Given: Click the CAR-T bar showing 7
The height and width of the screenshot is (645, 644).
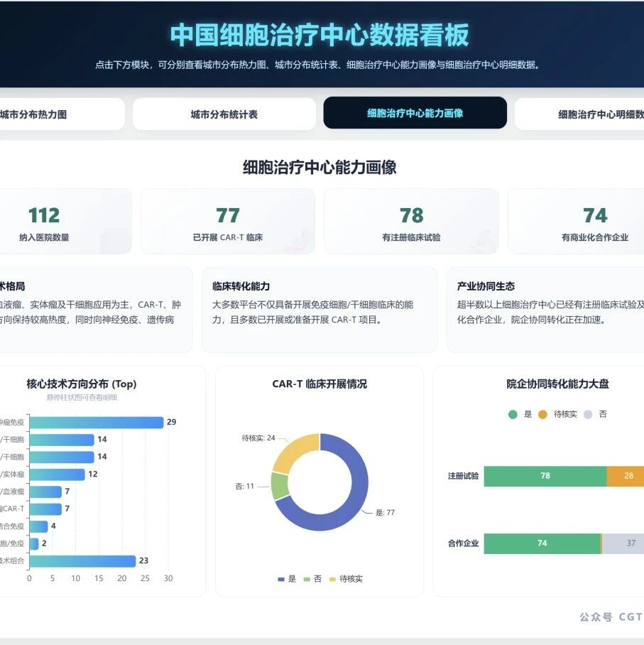Looking at the screenshot, I should click(x=45, y=509).
